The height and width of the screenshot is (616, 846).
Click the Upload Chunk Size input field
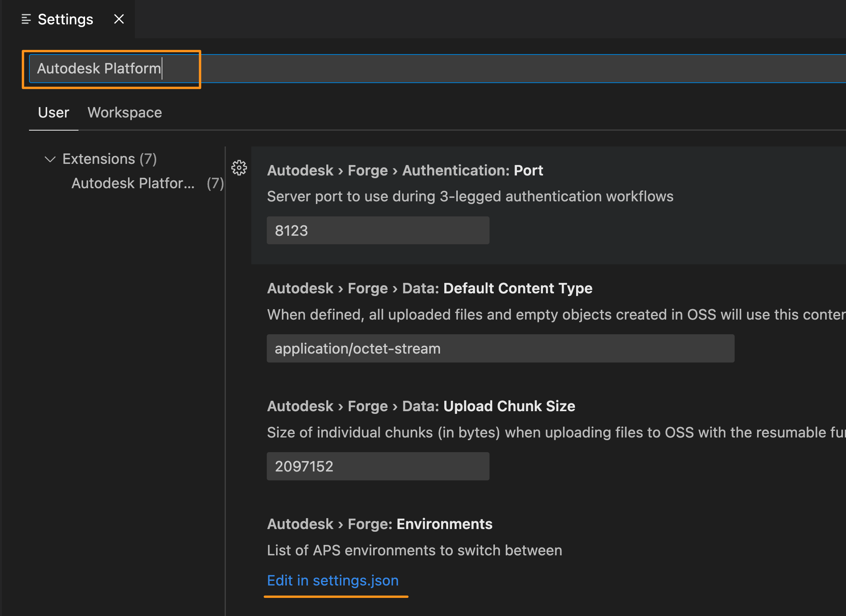point(378,466)
